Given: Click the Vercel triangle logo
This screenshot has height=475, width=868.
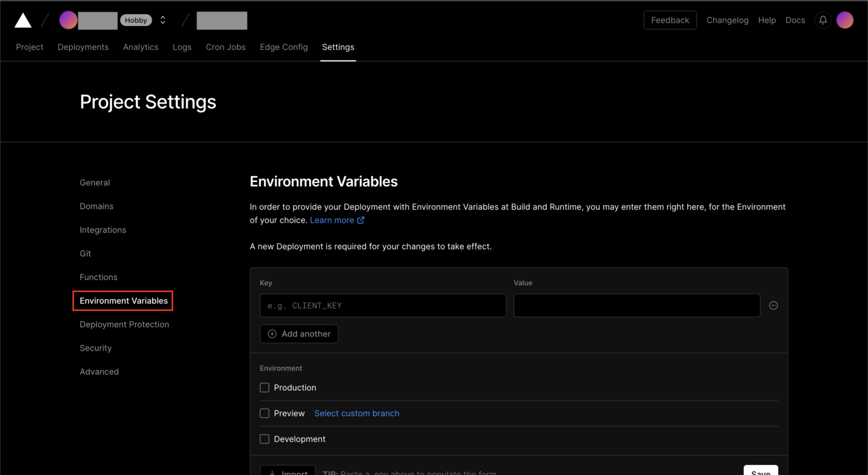Looking at the screenshot, I should point(23,20).
